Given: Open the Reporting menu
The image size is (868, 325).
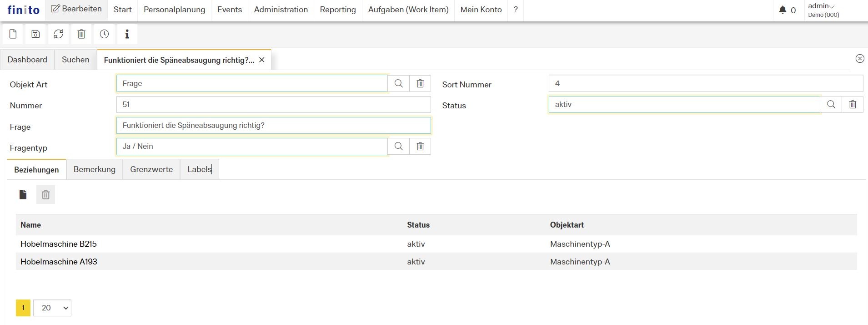Looking at the screenshot, I should pyautogui.click(x=337, y=10).
